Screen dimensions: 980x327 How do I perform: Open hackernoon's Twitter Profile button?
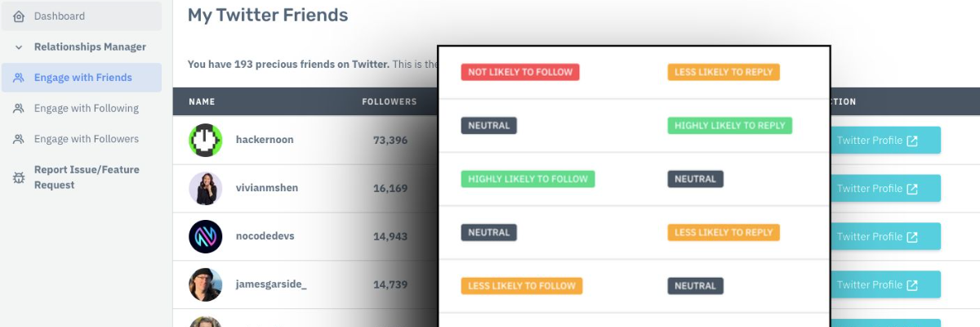pos(885,141)
